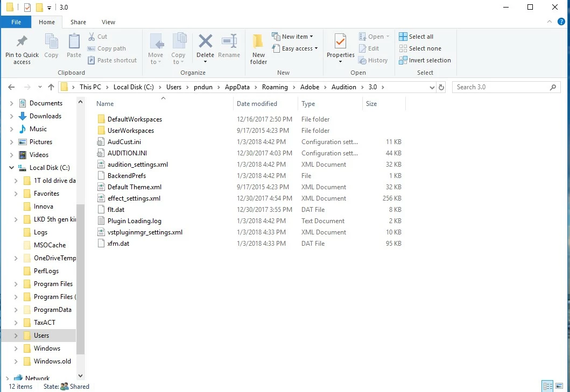Go Back with left arrow
Image resolution: width=570 pixels, height=392 pixels.
click(11, 87)
